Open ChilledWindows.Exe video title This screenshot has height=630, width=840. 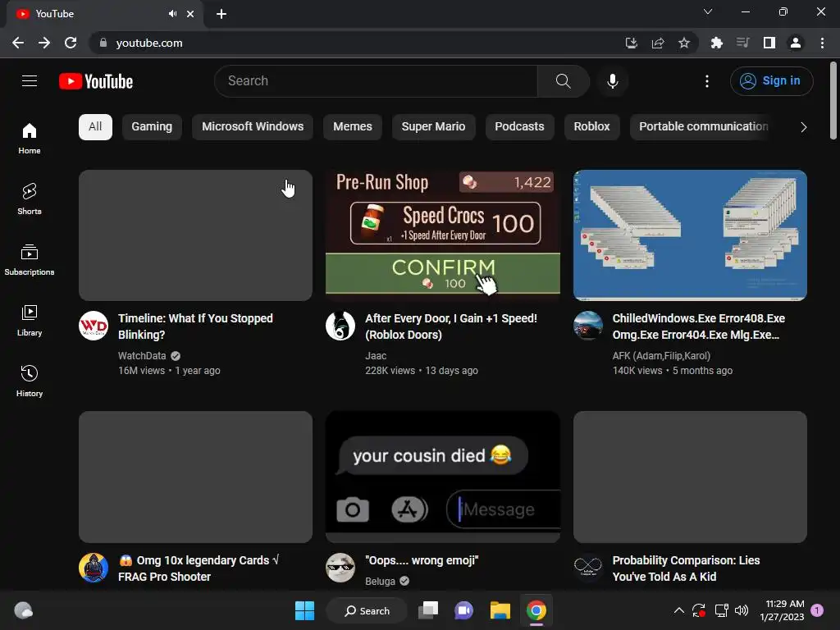click(x=699, y=326)
